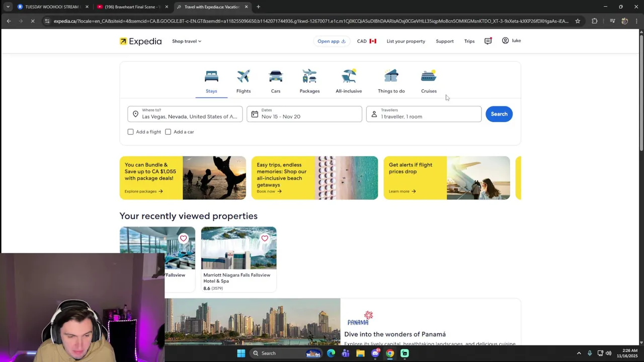Open Chrome three-dot menu
Image resolution: width=644 pixels, height=362 pixels.
click(636, 21)
